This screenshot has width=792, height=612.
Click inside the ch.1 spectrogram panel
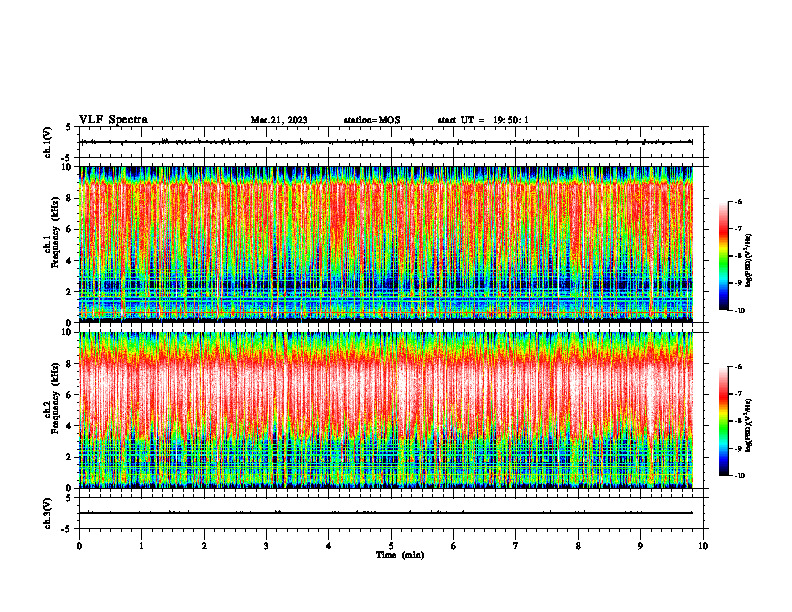(386, 244)
